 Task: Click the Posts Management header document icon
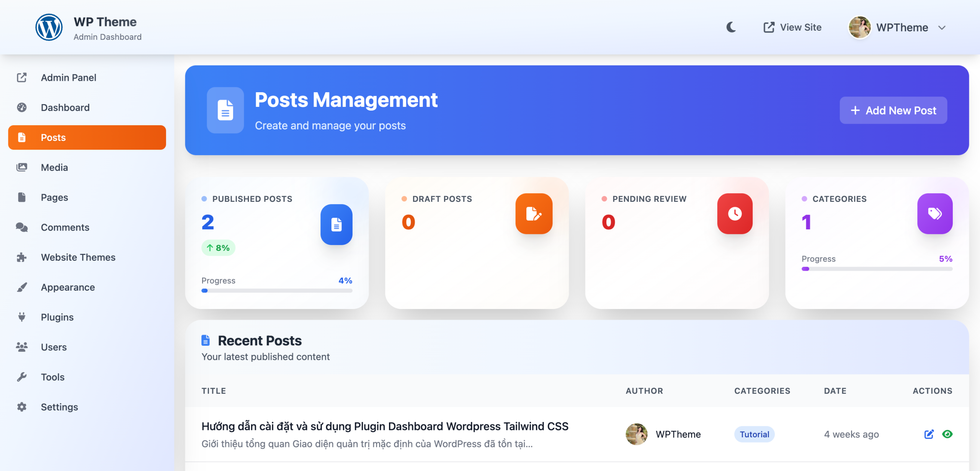[225, 110]
